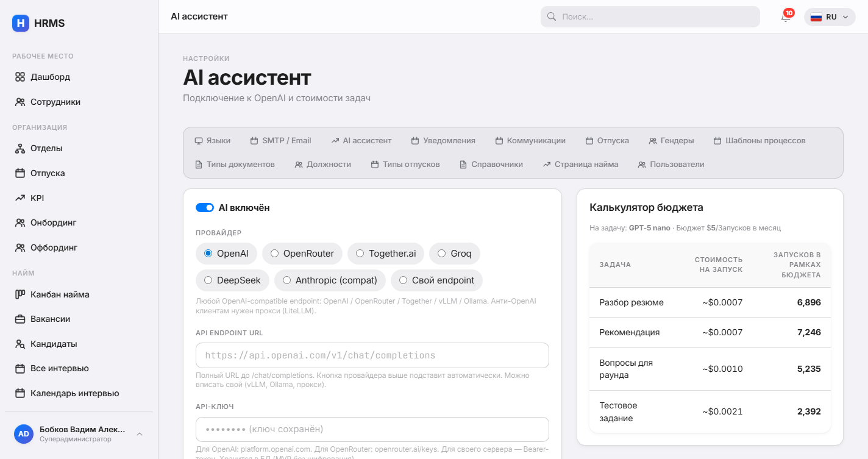The width and height of the screenshot is (868, 459).
Task: Click the Вакансии briefcase icon
Action: pyautogui.click(x=20, y=319)
